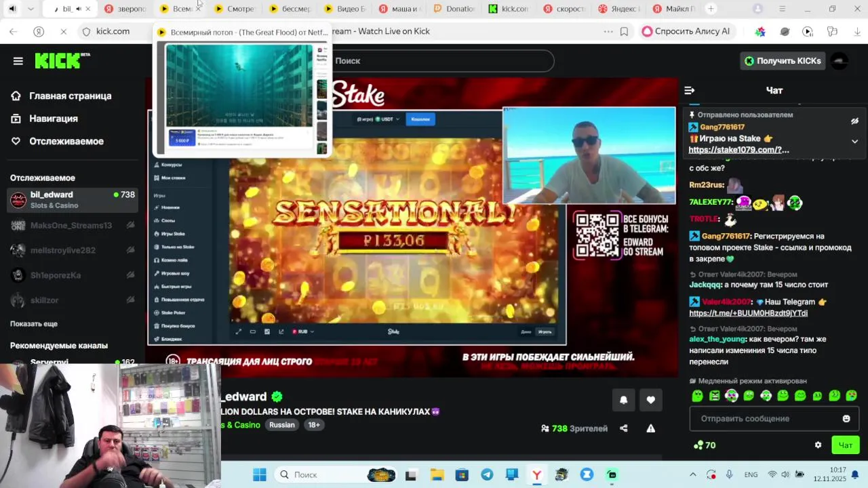
Task: Switch to зверопо browser tab
Action: pyautogui.click(x=126, y=9)
